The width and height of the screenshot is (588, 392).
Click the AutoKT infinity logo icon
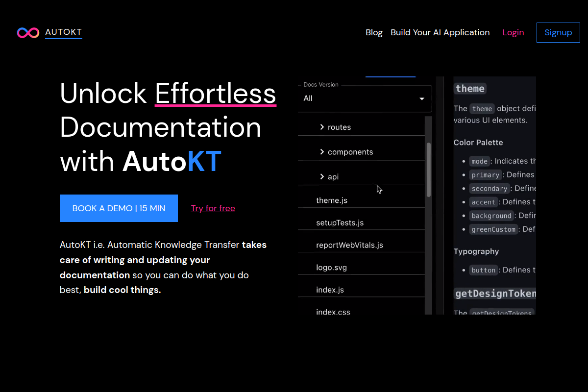coord(28,32)
